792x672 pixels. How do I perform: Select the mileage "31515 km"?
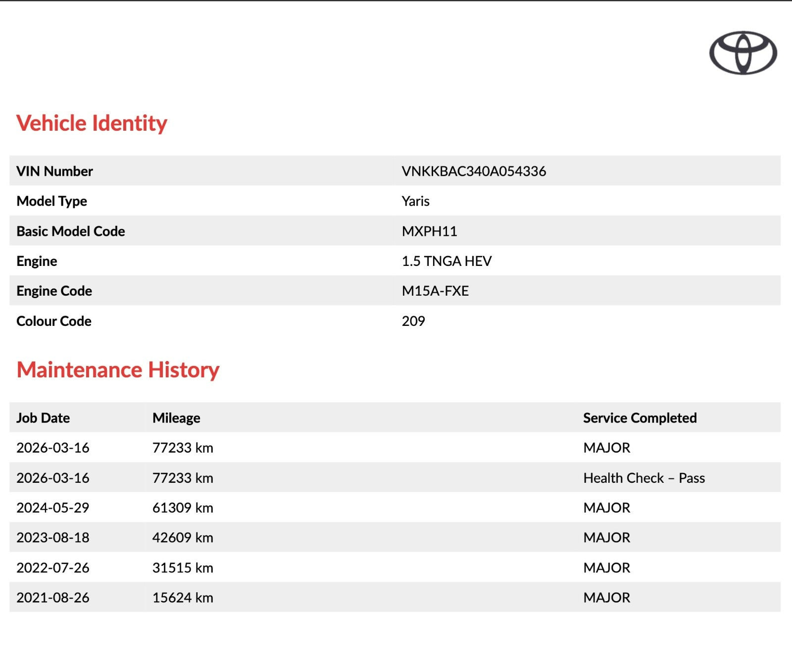[183, 568]
